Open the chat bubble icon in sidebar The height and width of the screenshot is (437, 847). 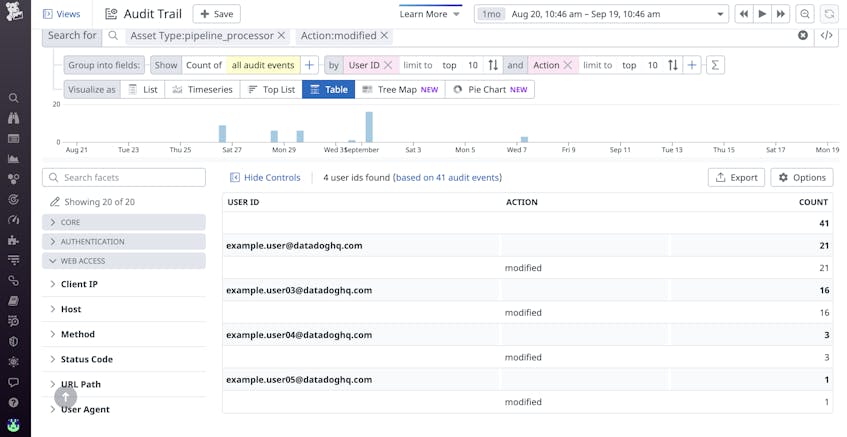click(x=14, y=382)
